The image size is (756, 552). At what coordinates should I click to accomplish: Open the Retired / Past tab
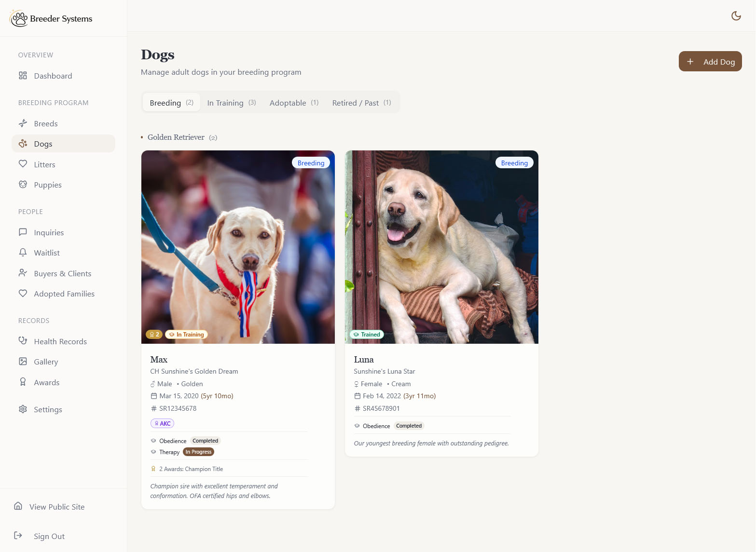[362, 103]
